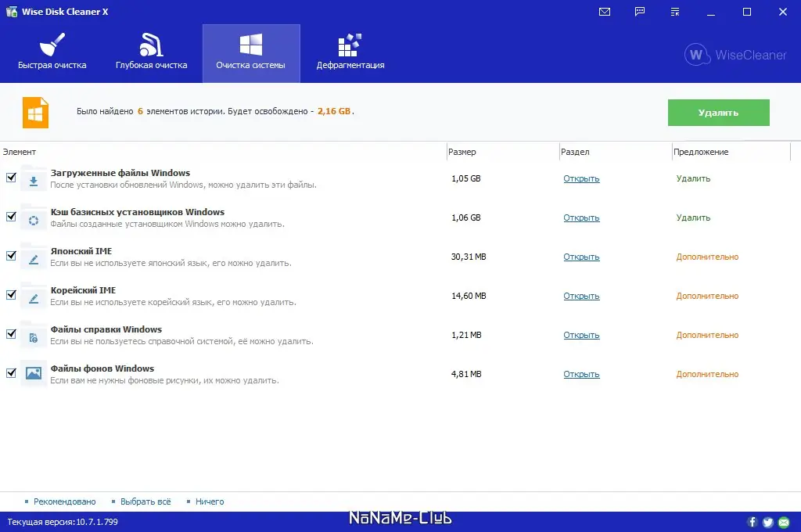Click the 4,81 MB size value

[466, 374]
